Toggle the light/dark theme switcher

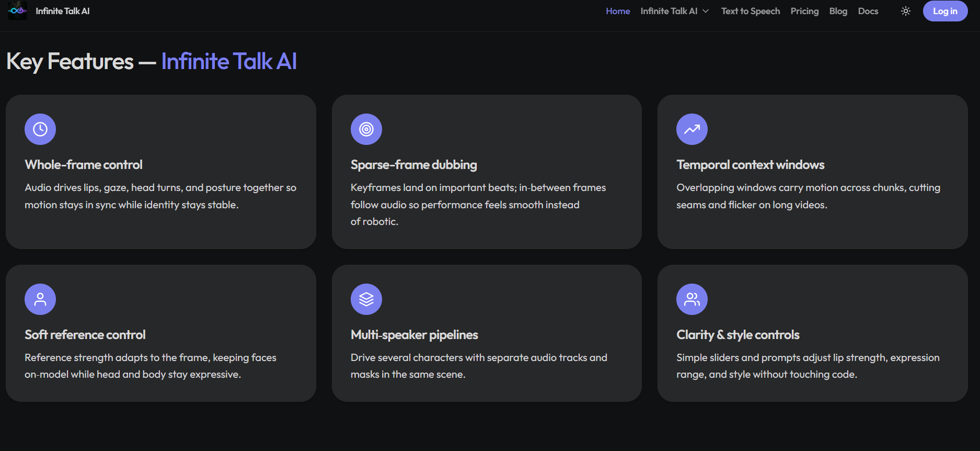tap(906, 10)
